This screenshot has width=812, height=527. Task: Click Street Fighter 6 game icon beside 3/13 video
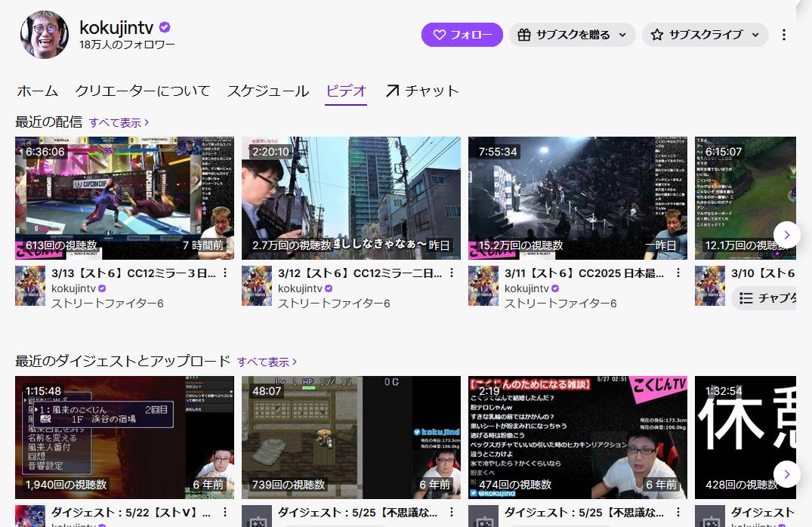tap(30, 286)
